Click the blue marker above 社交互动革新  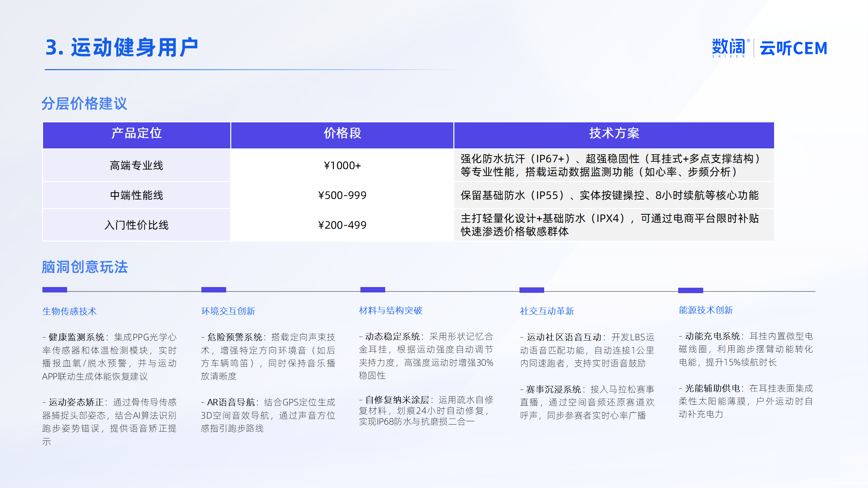coord(532,290)
